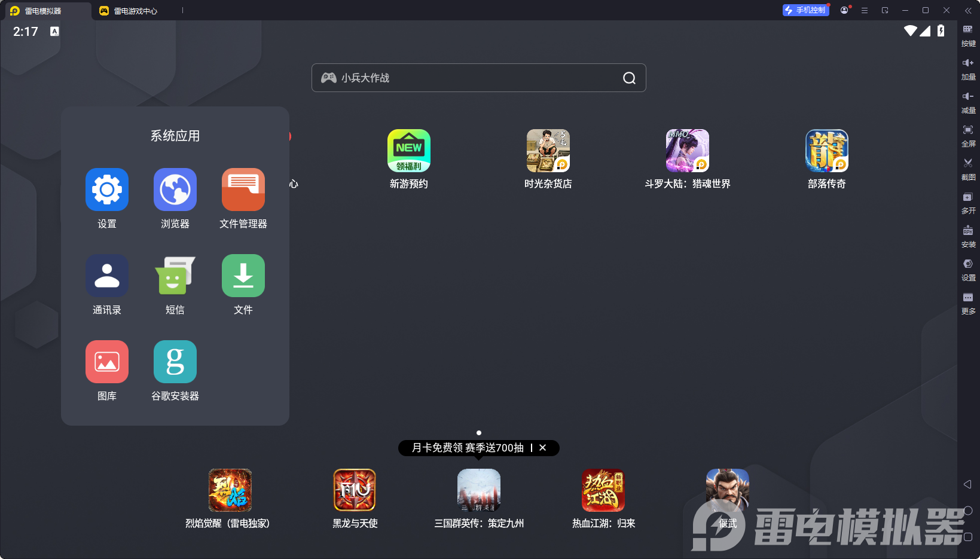Launch 烈焰觉醒 (雷电独家) from the dock
980x559 pixels.
click(x=230, y=490)
